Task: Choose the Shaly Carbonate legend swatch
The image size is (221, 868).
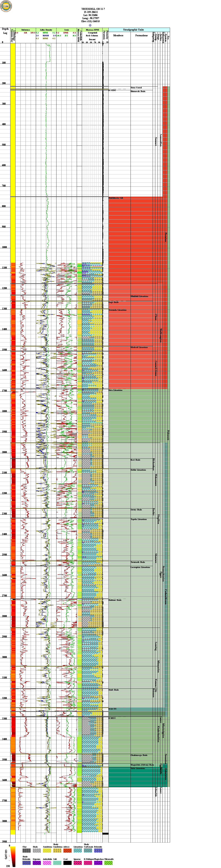Action: pos(88,851)
